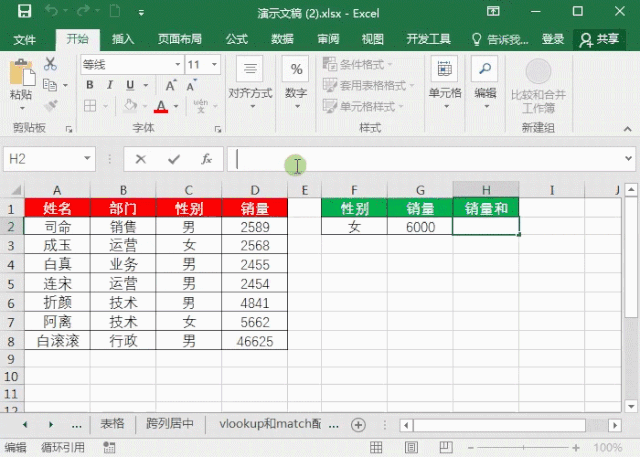Image resolution: width=640 pixels, height=457 pixels.
Task: Collapse the ribbon with the chevron
Action: tap(627, 129)
